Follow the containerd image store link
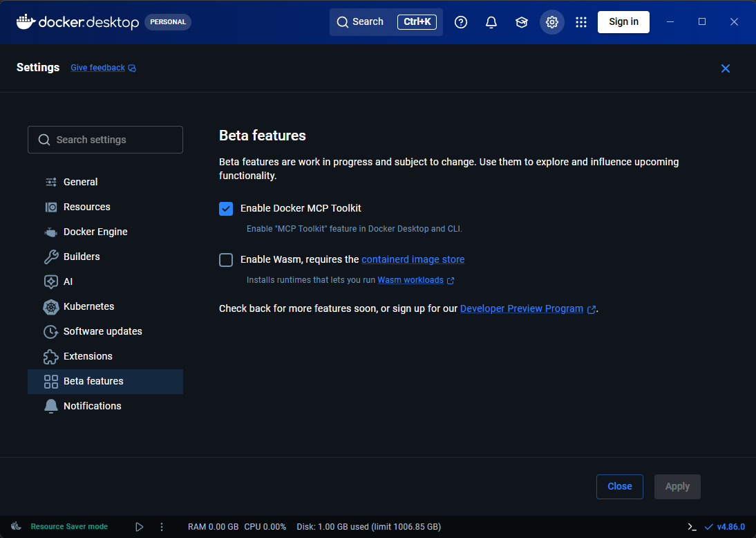Image resolution: width=756 pixels, height=538 pixels. coord(413,259)
